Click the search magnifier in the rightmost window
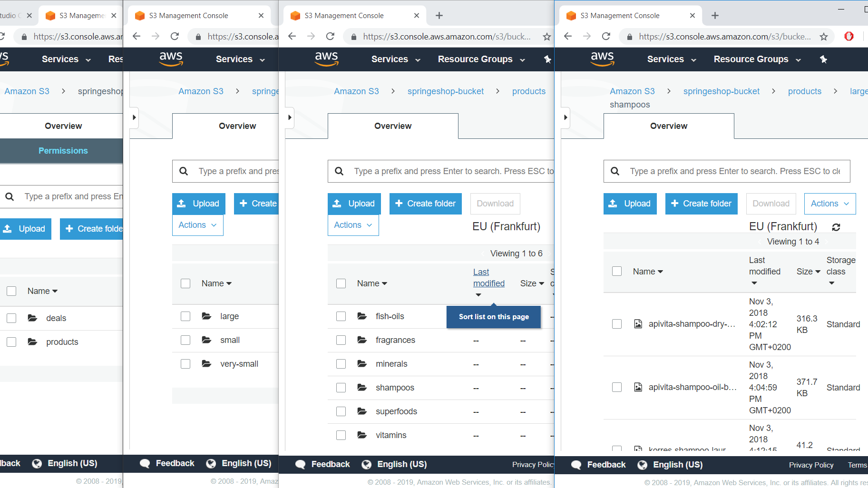Screen dimensions: 868x488 coord(615,171)
